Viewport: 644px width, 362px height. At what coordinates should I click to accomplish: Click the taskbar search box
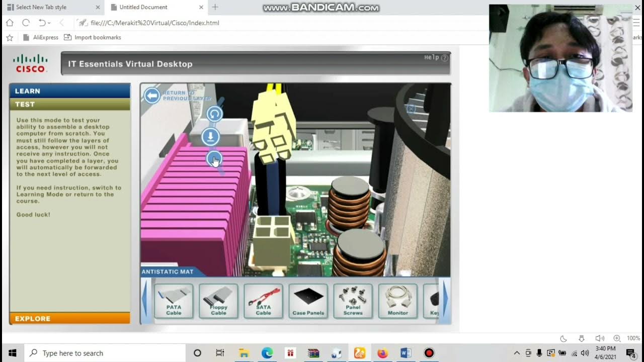pyautogui.click(x=105, y=353)
